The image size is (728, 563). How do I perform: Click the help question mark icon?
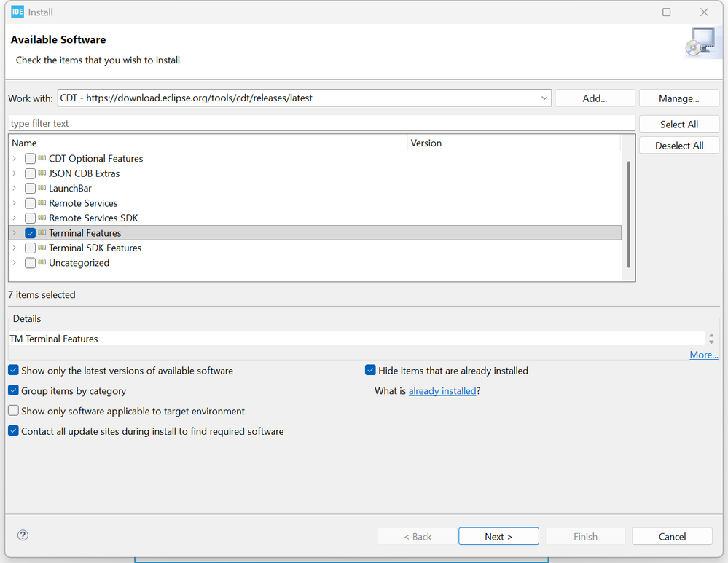coord(23,535)
